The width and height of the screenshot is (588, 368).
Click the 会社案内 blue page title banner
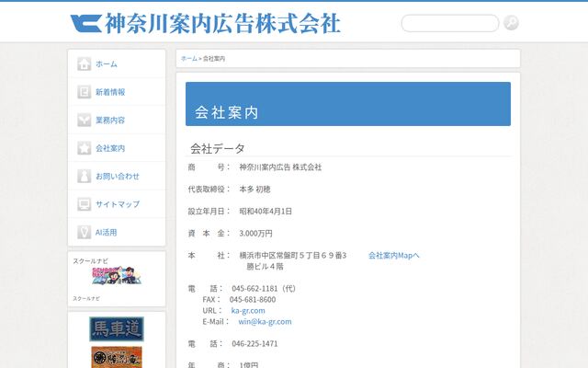pos(348,104)
